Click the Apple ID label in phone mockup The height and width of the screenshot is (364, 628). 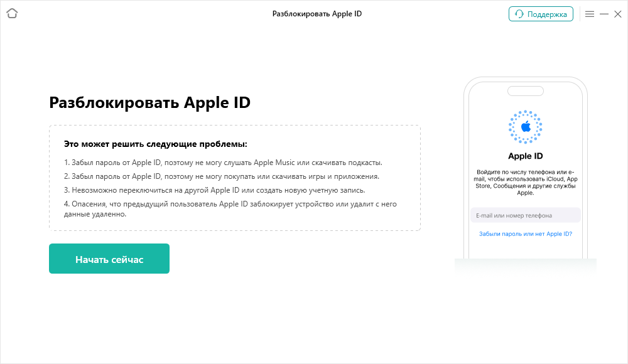pos(526,156)
